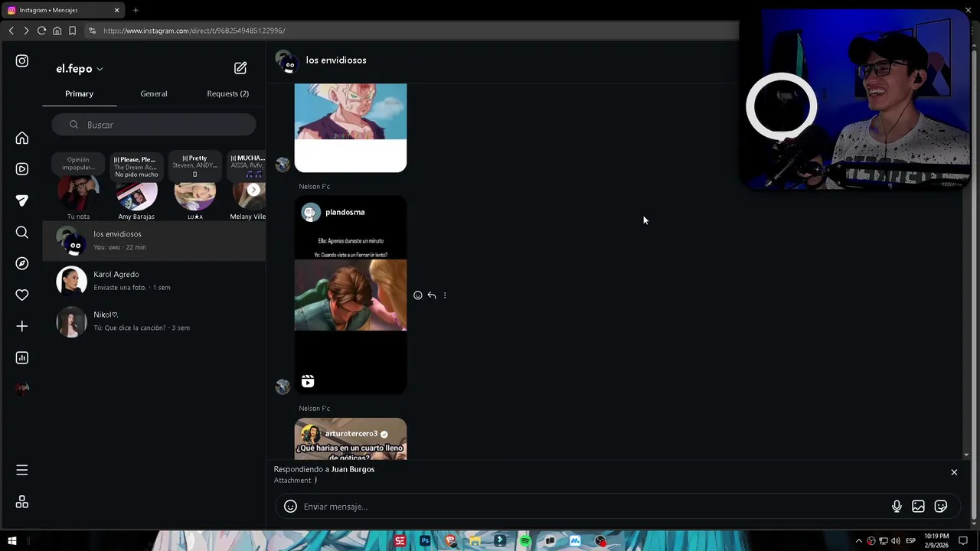This screenshot has height=551, width=980.
Task: Select Instagram • Mensajes browser tab
Action: pos(64,10)
